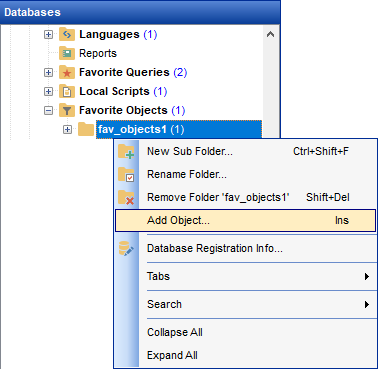Viewport: 378px width, 369px height.
Task: Collapse the Favorite Objects node
Action: point(48,110)
